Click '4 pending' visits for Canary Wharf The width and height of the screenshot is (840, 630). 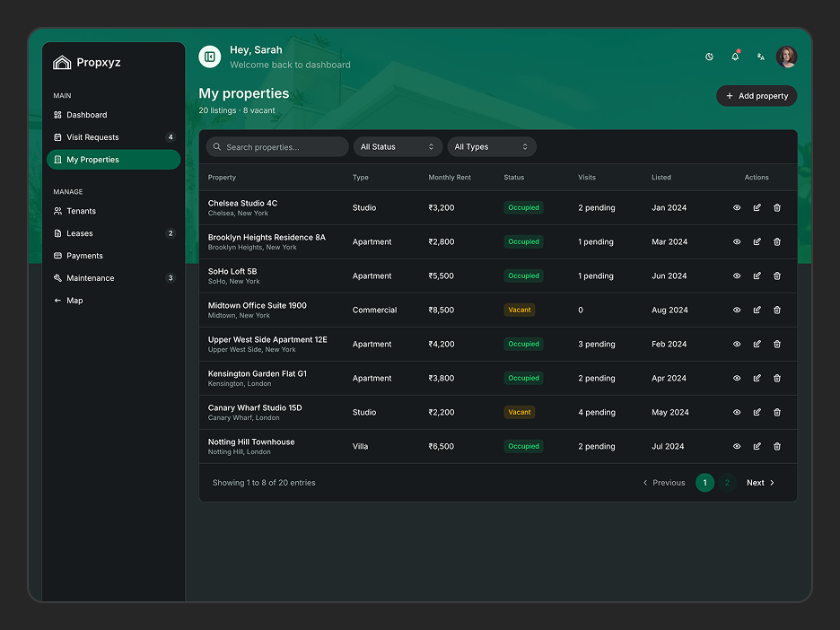coord(597,413)
